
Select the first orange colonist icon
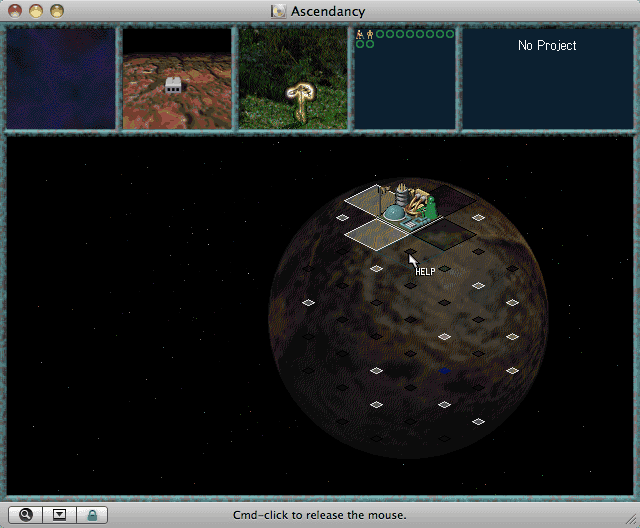click(x=360, y=34)
